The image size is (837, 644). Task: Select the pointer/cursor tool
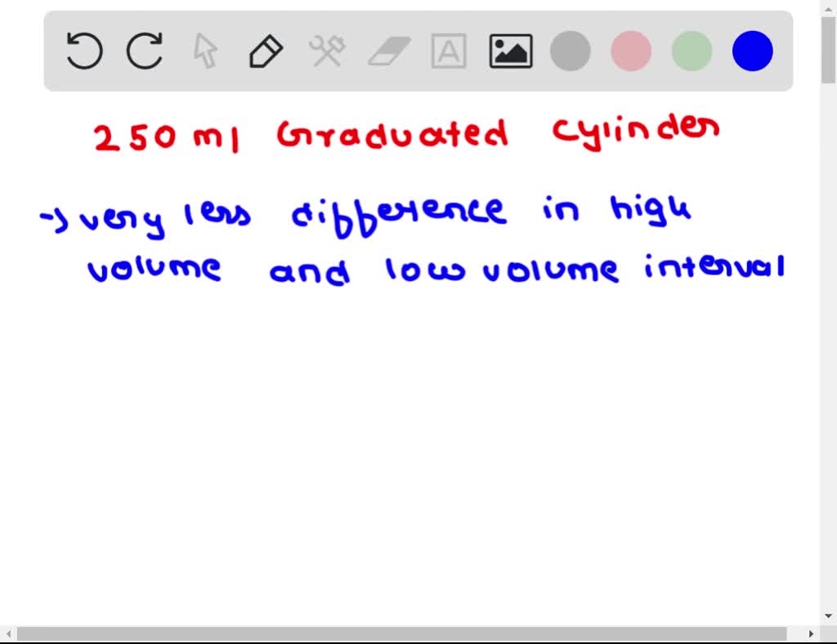(204, 50)
